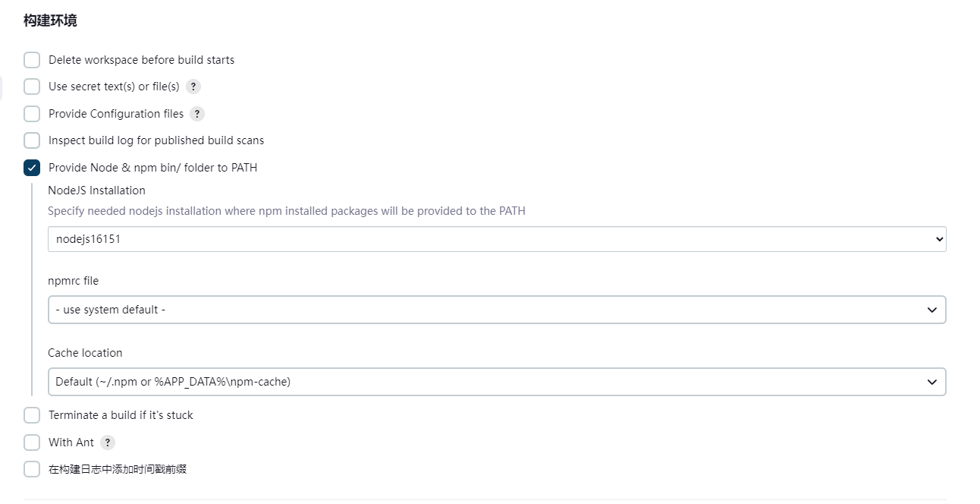Screen dimensions: 980x504
Task: Expand the npmrc file dropdown
Action: point(497,310)
